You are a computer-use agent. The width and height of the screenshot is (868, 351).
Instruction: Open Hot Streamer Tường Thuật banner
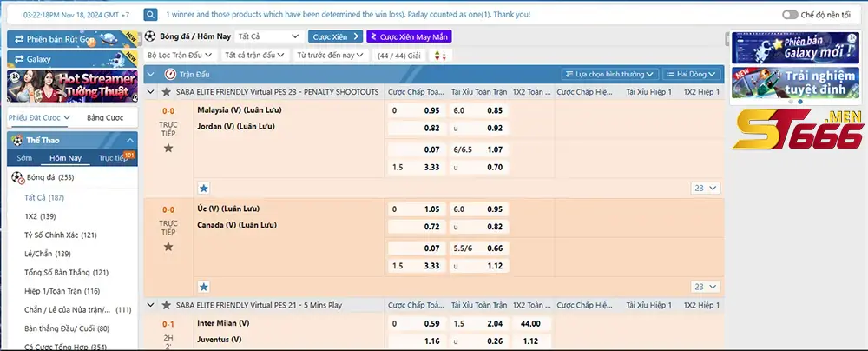[x=72, y=87]
